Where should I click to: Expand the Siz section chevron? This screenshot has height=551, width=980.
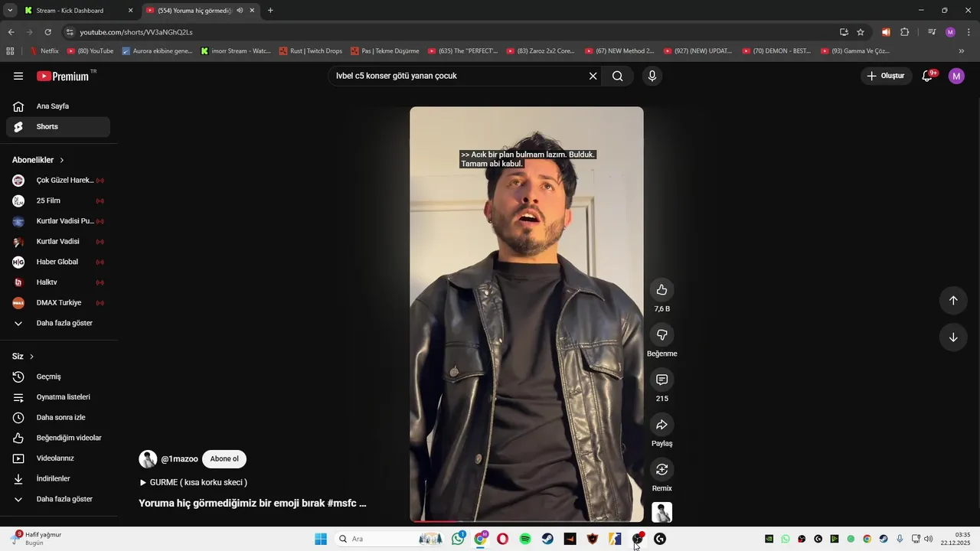pos(31,357)
